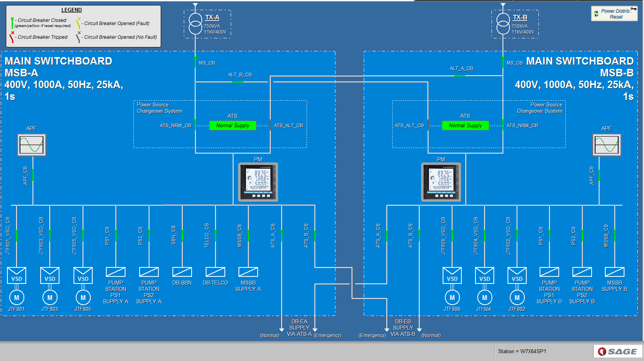This screenshot has width=644, height=361.
Task: Click Pump Station PS1 Supply A load symbol
Action: (116, 272)
